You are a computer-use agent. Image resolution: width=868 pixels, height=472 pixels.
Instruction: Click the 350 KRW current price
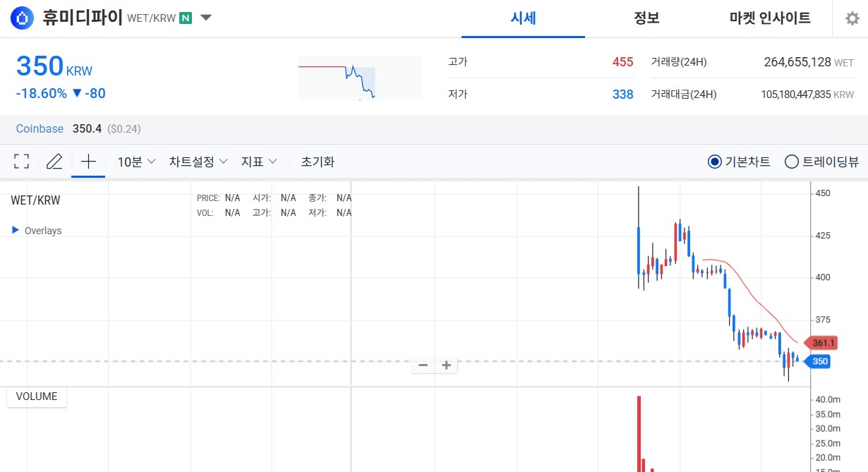54,66
